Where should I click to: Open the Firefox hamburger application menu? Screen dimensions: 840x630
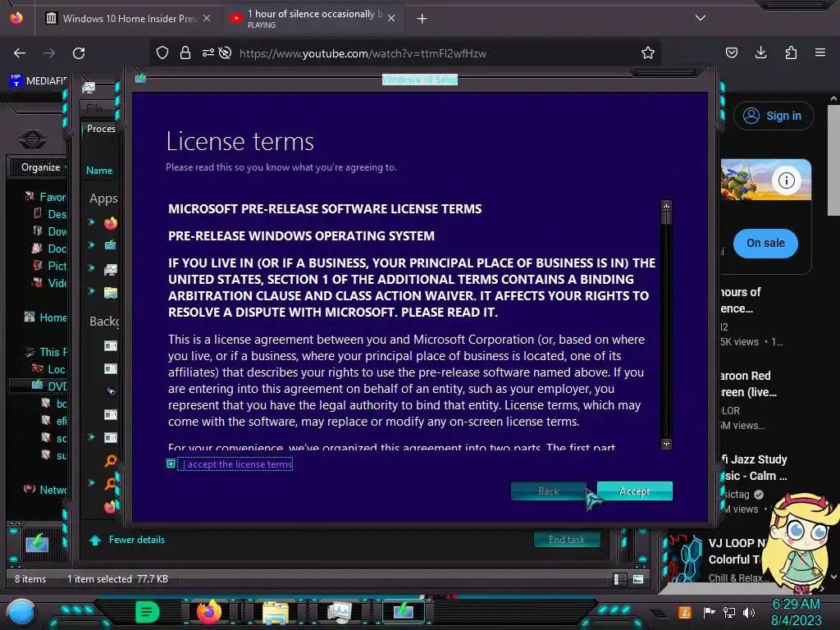click(820, 52)
